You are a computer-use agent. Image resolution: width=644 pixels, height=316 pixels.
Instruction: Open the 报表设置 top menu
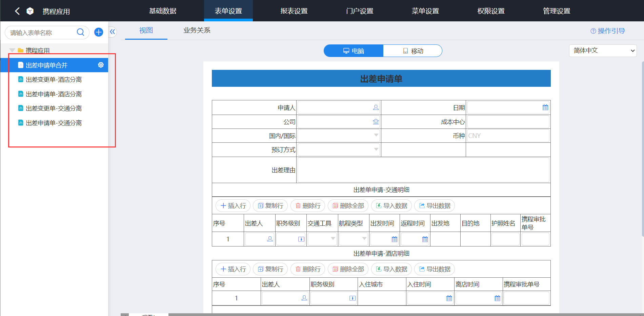(x=294, y=11)
